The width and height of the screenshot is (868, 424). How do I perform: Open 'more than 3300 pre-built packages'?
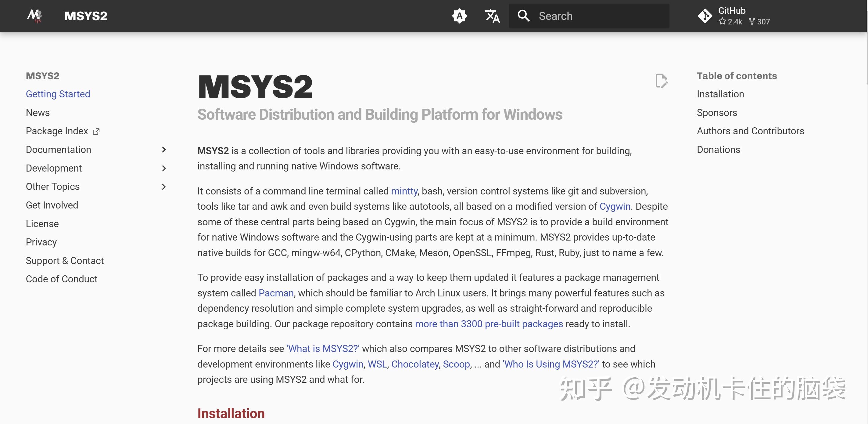point(489,324)
